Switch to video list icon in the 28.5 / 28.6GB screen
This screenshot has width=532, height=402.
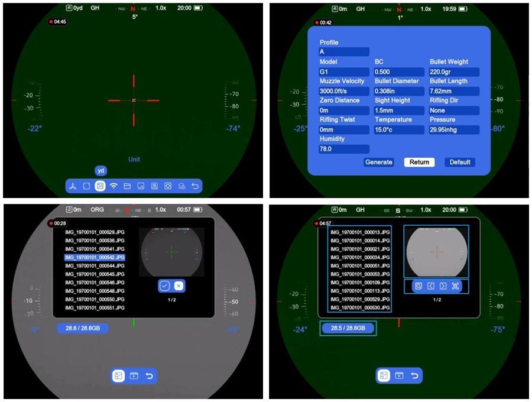click(400, 375)
